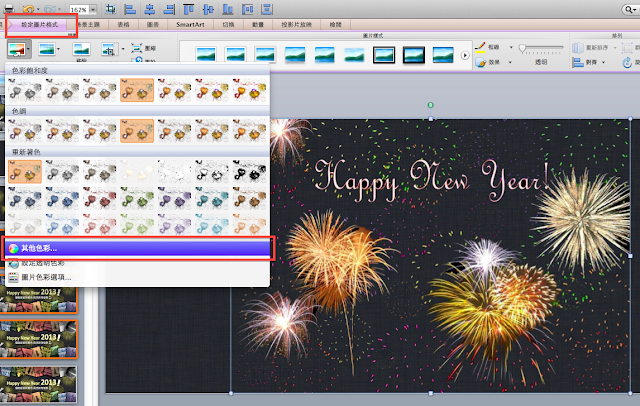Click the crop-frame icon beside the zoom box
Screen dimensions: 640x406
(x=110, y=9)
